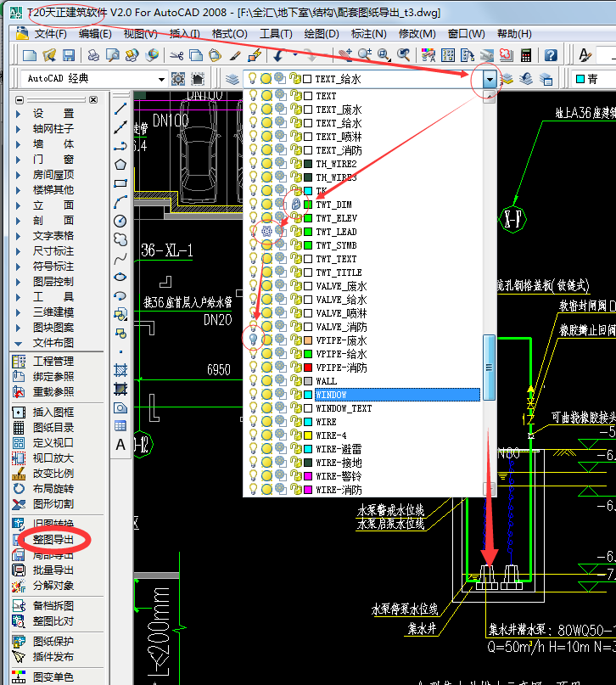616x685 pixels.
Task: Click the 工程管理 command
Action: point(53,362)
